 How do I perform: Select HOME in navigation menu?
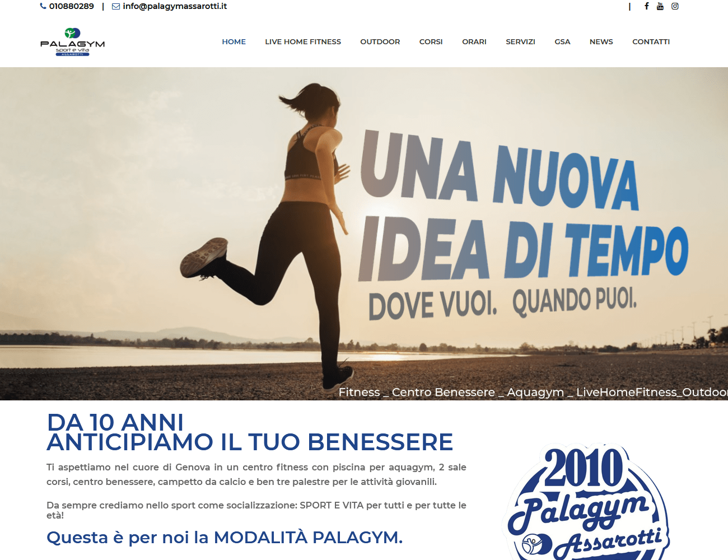pos(234,41)
